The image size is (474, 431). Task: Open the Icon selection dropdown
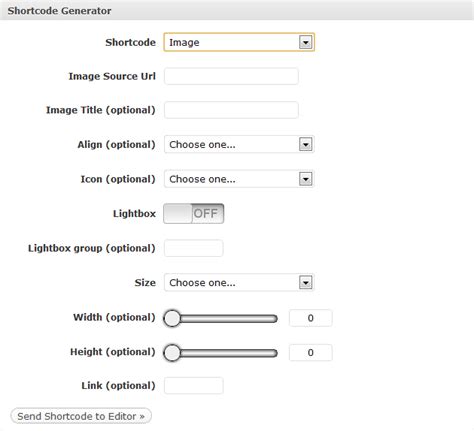click(239, 179)
